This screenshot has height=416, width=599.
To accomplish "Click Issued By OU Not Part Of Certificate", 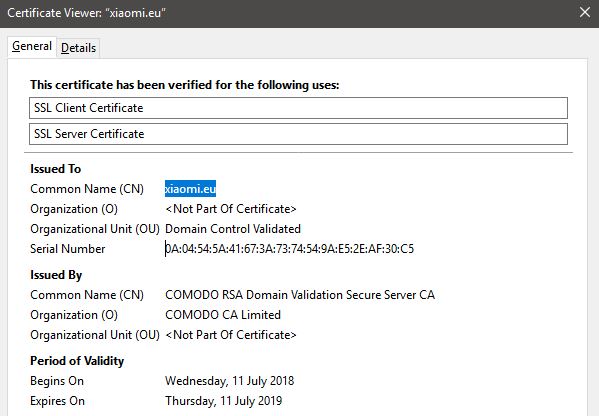I will tap(231, 335).
